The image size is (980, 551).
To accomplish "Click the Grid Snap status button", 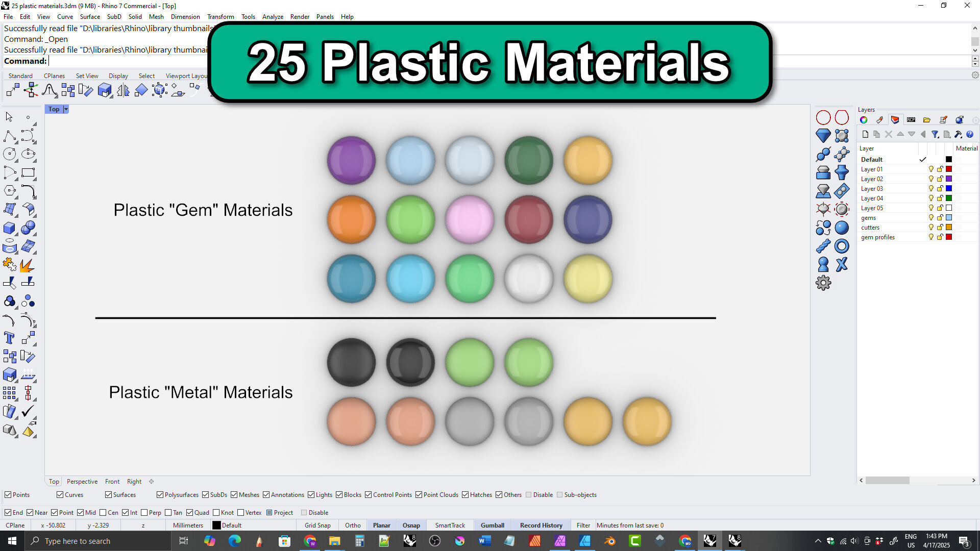I will tap(317, 525).
